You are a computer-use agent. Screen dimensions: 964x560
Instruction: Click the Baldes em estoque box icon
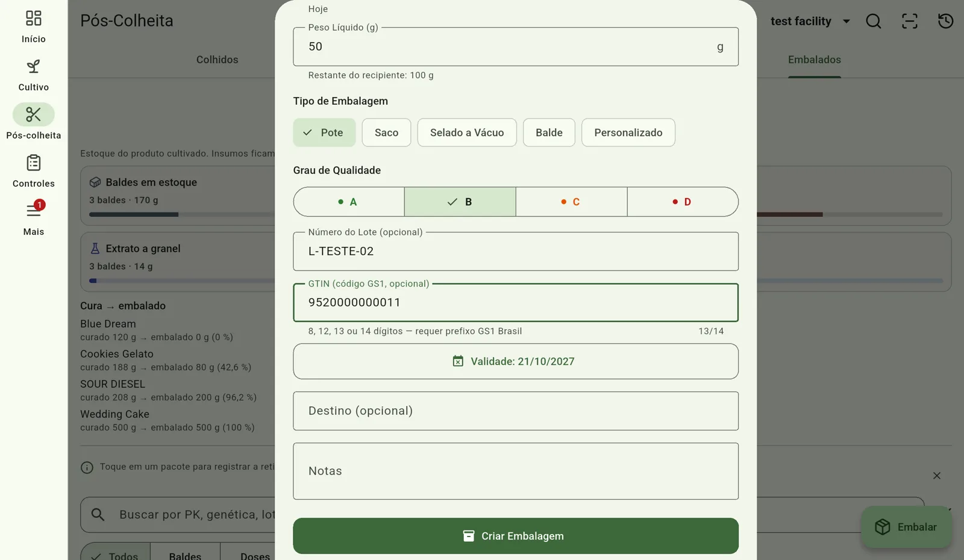point(95,182)
